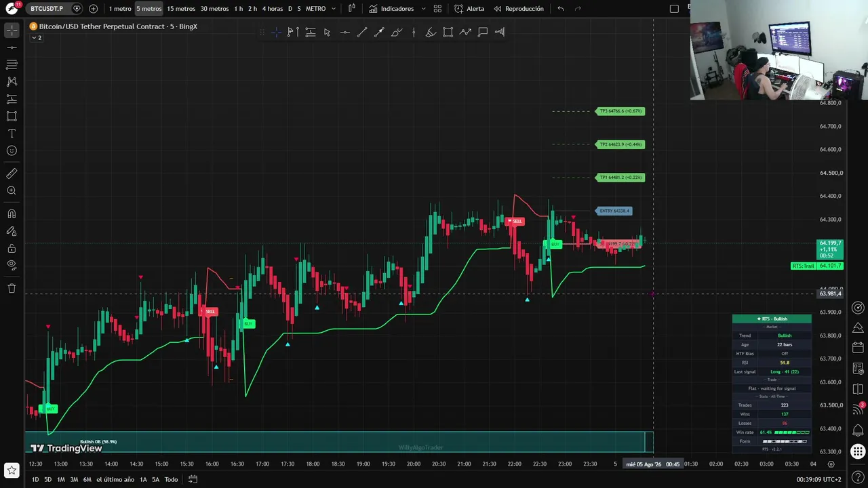Set range to 5D
The width and height of the screenshot is (868, 488).
[47, 480]
